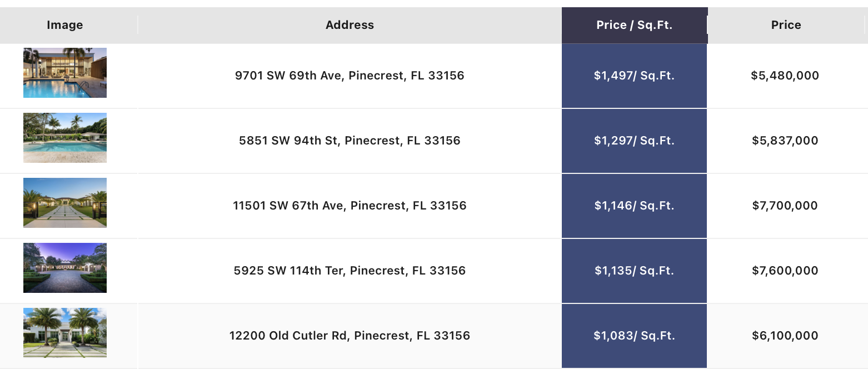Sort listings by the Price column header

click(786, 25)
